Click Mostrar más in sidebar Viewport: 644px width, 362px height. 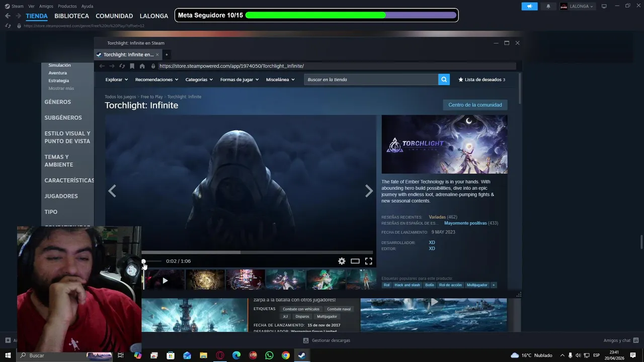coord(61,88)
